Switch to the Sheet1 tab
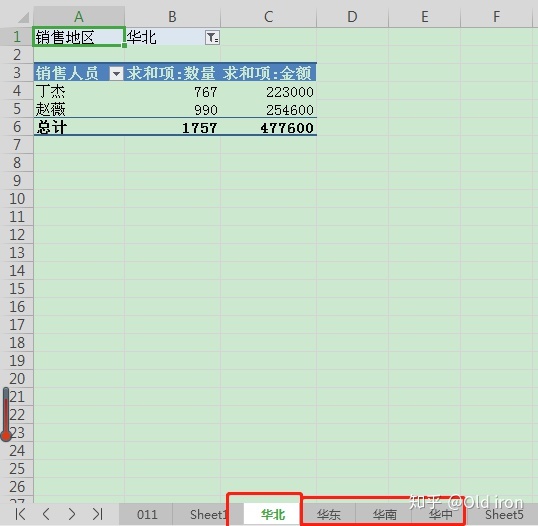The height and width of the screenshot is (526, 538). coord(207,515)
